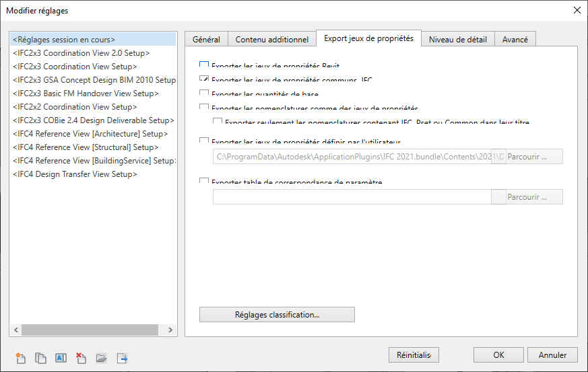Check Exporter les nomenclatures comme jeux de propriétés
This screenshot has height=372, width=588.
(204, 107)
